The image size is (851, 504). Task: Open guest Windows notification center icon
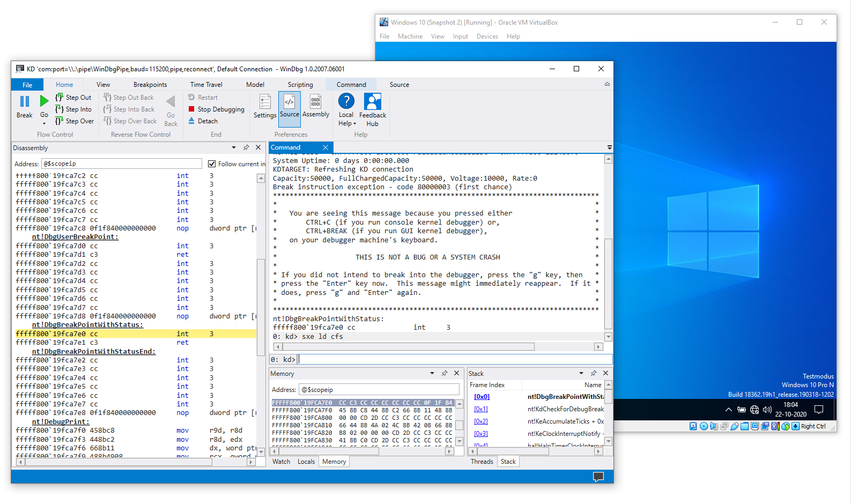point(819,410)
